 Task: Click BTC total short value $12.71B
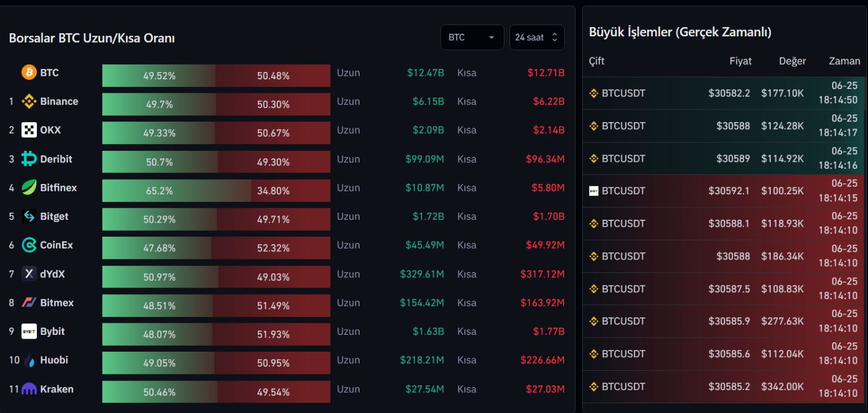(546, 72)
